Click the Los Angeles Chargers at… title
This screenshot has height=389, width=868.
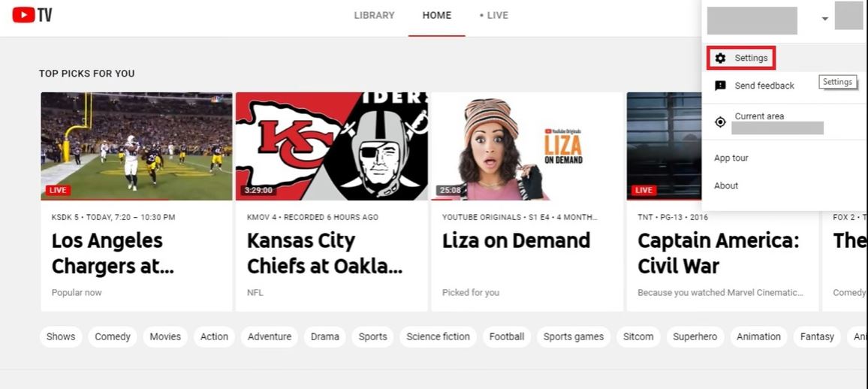(113, 254)
